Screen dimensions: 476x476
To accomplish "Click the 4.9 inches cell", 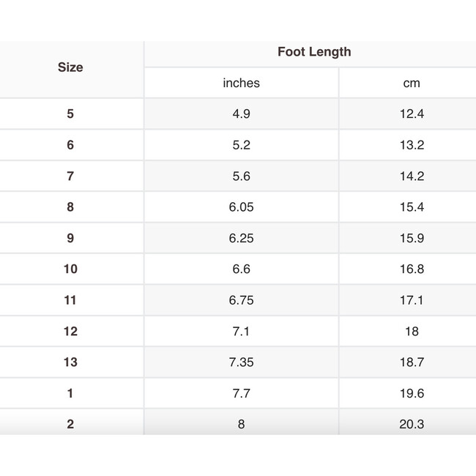I will coord(241,114).
